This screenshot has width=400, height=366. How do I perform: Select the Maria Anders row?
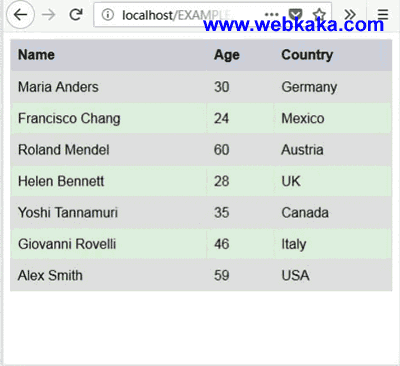pos(201,87)
